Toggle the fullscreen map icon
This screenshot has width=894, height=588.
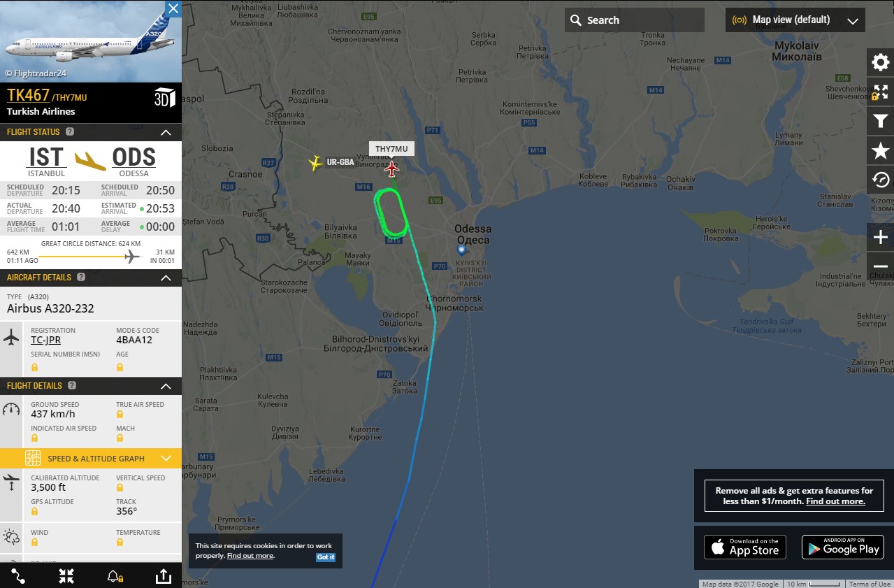pyautogui.click(x=880, y=92)
